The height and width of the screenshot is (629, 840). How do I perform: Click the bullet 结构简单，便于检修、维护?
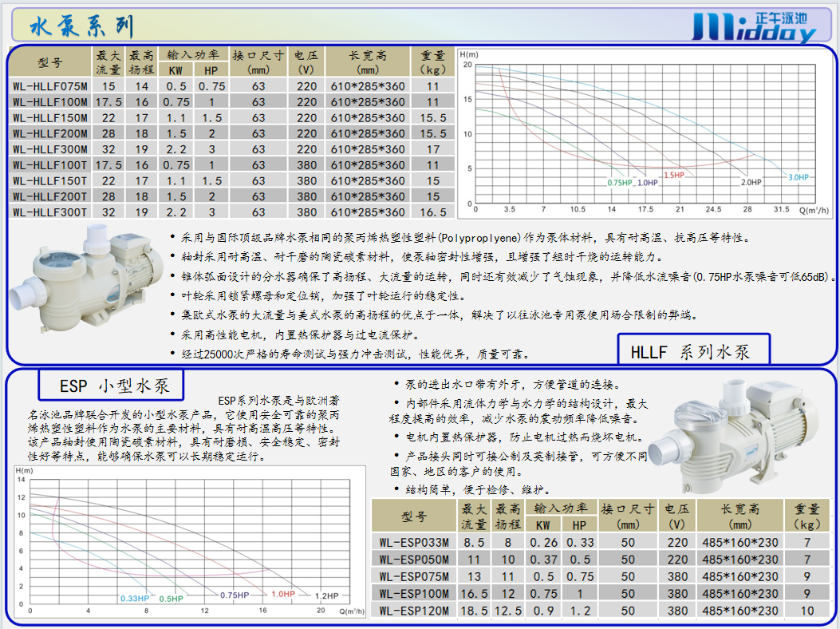[472, 489]
